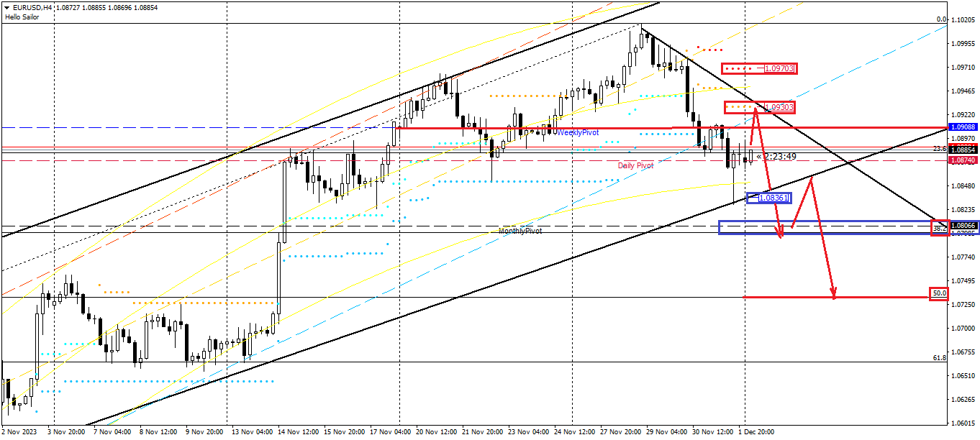
Task: Click the "13 Nov 04:00" time axis label
Action: click(x=252, y=433)
